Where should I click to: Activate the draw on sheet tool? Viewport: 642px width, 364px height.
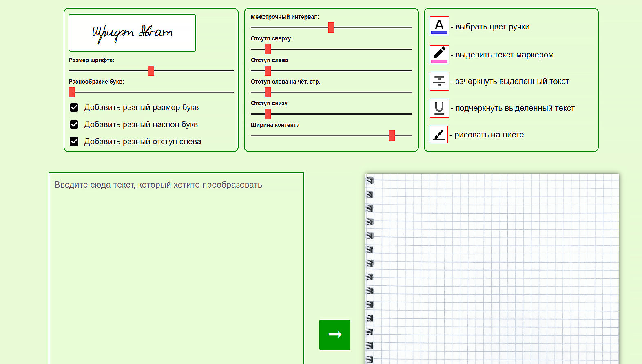(439, 135)
